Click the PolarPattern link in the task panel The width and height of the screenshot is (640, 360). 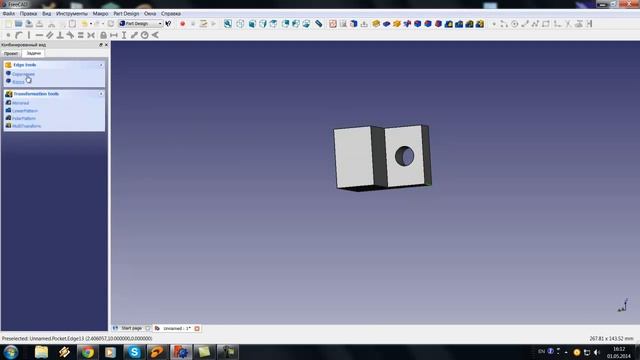[24, 118]
